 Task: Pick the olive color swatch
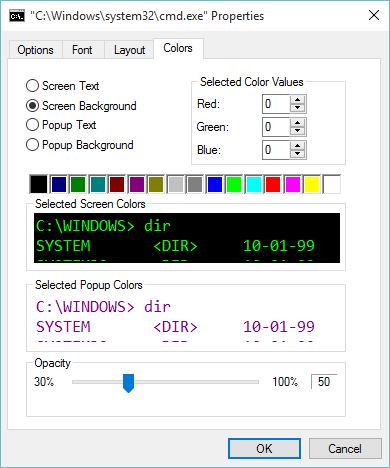click(x=156, y=184)
